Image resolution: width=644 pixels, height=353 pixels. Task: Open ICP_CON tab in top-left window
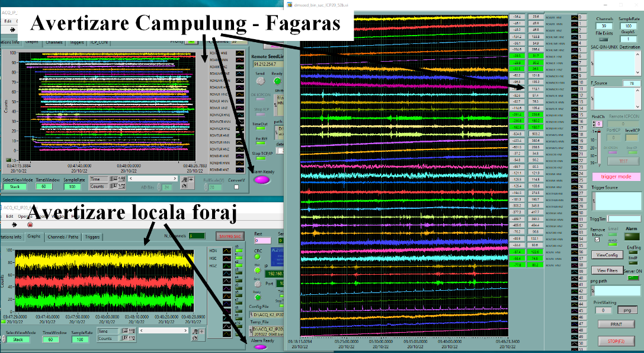[x=99, y=42]
